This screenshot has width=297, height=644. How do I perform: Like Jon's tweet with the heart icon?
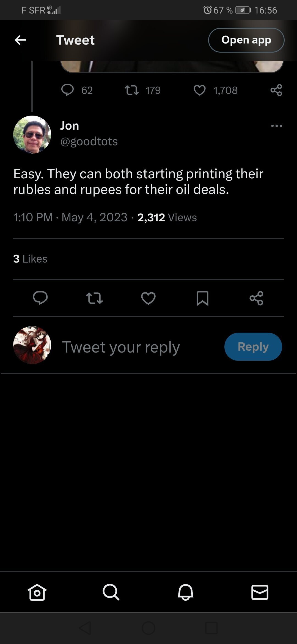point(148,298)
